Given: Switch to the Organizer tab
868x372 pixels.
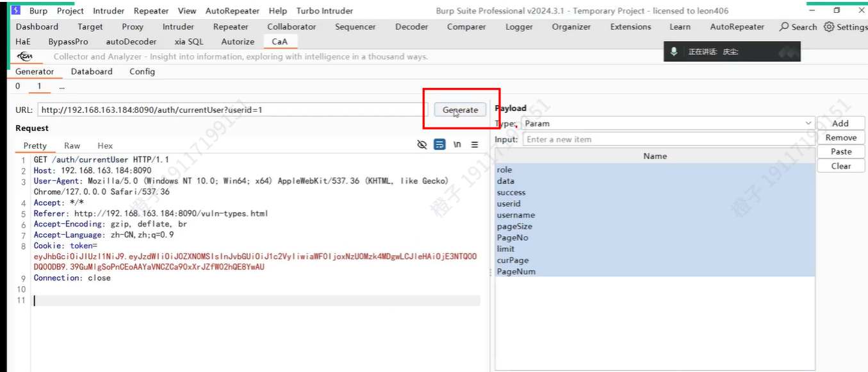Looking at the screenshot, I should [571, 27].
